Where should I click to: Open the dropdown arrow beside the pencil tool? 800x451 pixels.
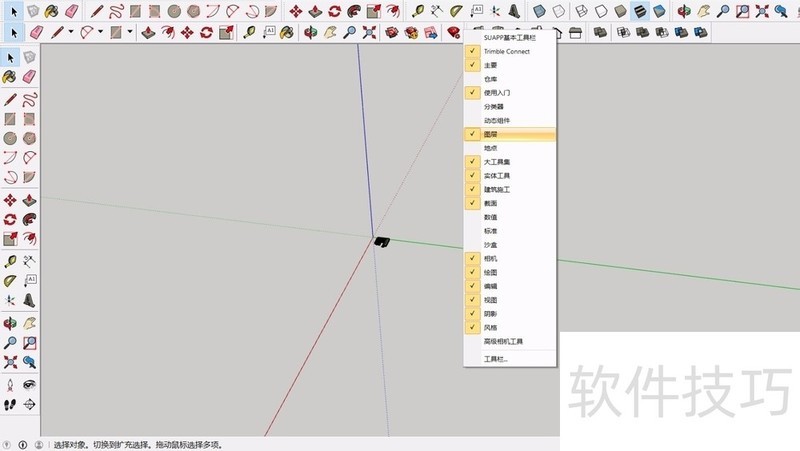70,32
